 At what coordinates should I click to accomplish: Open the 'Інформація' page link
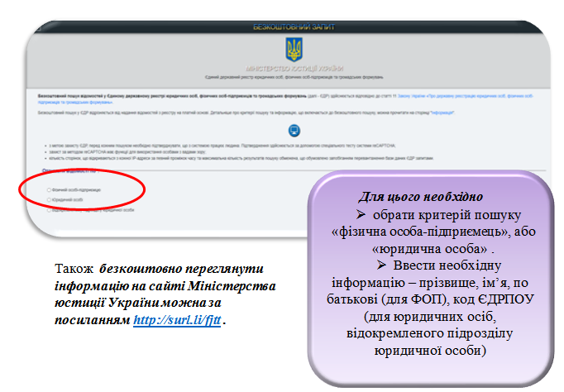442,112
